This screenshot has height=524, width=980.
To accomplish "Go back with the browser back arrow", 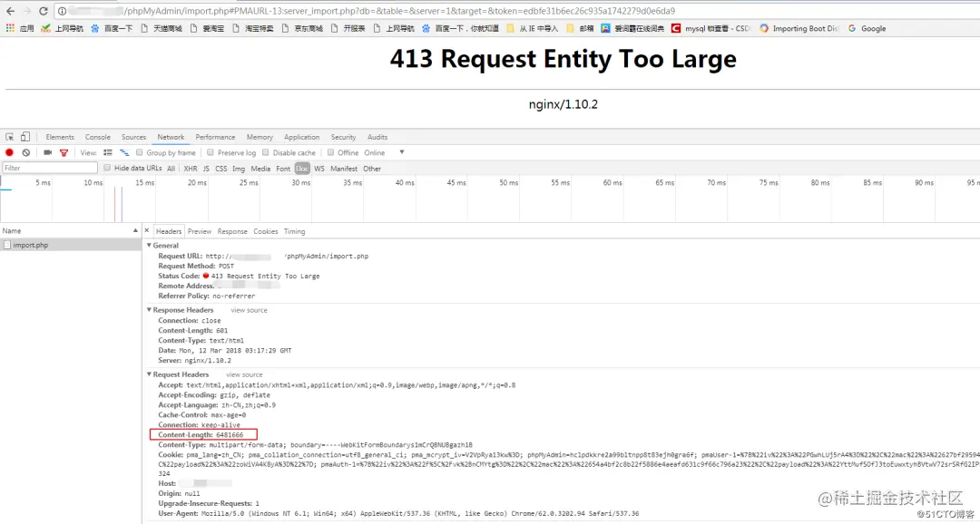I will click(x=10, y=11).
